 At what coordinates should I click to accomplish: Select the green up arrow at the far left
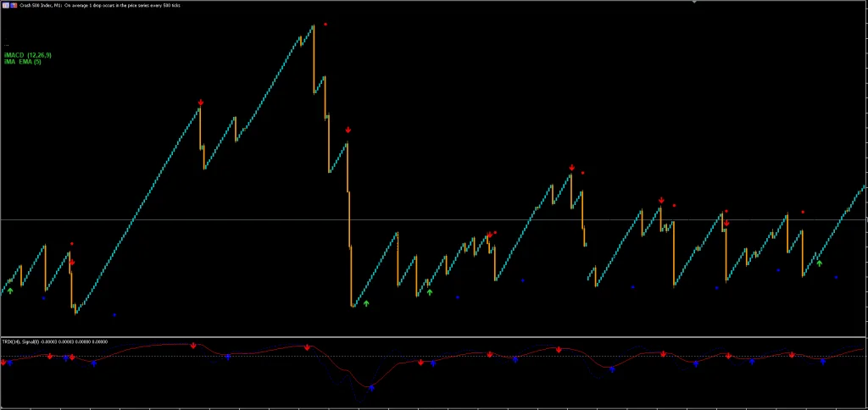pos(10,291)
